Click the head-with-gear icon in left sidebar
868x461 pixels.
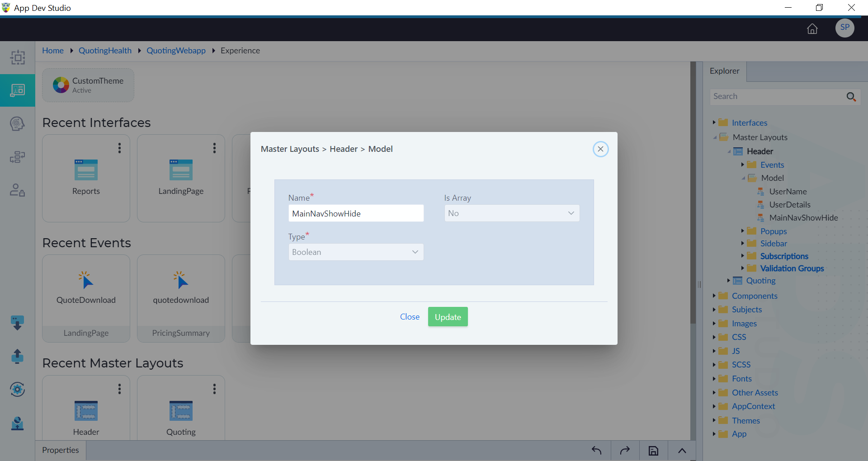tap(18, 124)
